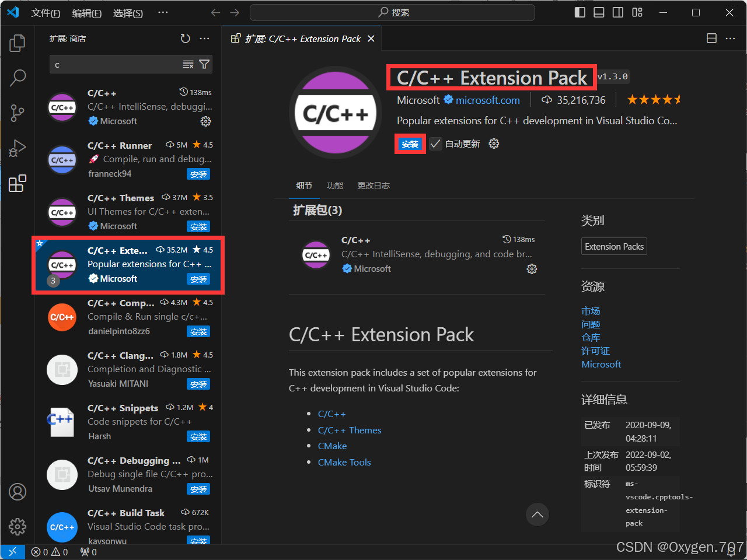
Task: Click the extensions search input field
Action: coord(131,64)
